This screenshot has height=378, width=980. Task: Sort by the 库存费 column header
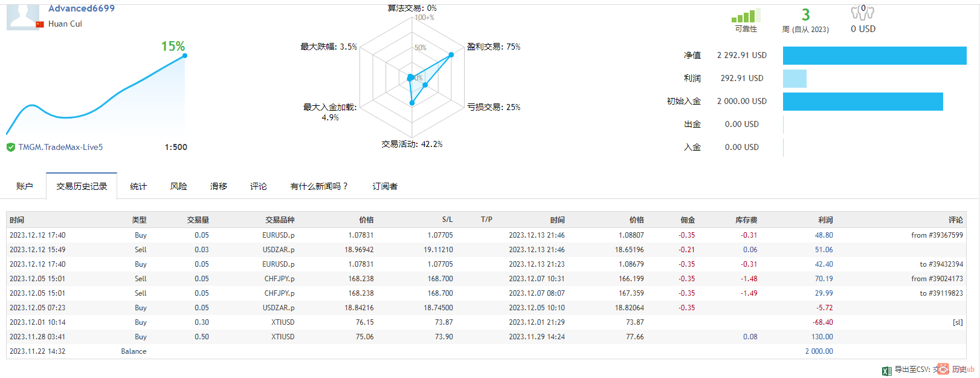coord(746,220)
